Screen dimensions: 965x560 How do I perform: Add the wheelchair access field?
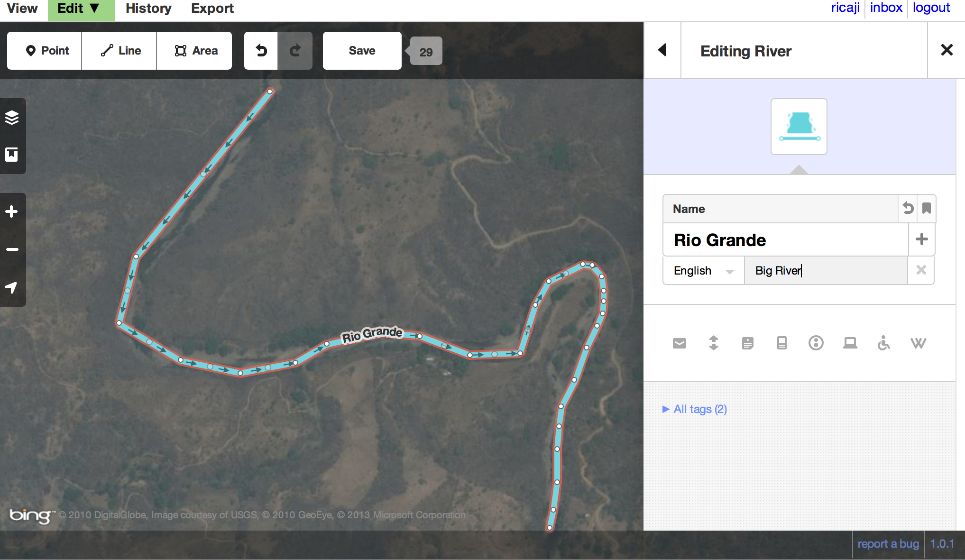pyautogui.click(x=884, y=343)
